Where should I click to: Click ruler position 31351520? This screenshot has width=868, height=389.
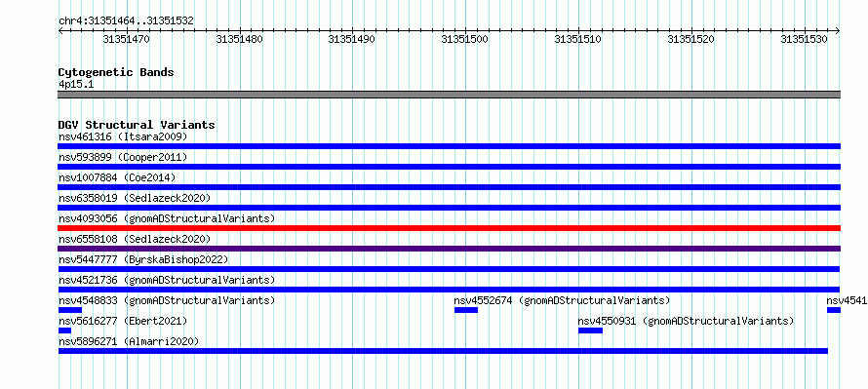(690, 39)
